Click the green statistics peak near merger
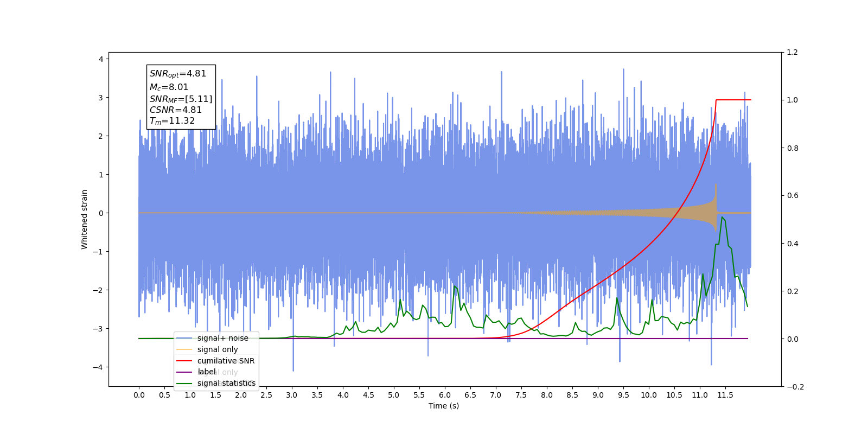868x434 pixels. [x=723, y=218]
